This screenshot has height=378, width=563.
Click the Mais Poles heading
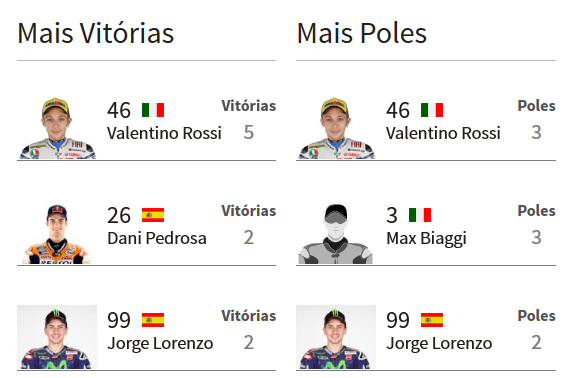362,33
